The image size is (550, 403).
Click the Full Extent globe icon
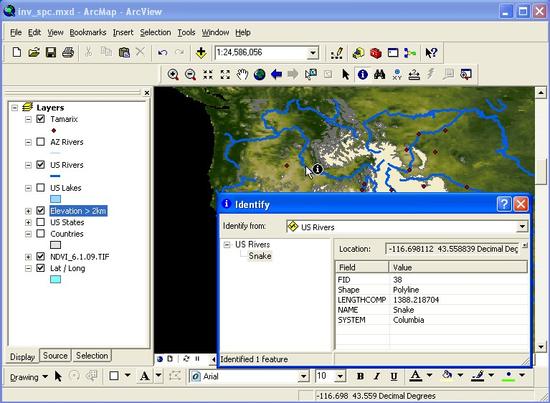[259, 74]
